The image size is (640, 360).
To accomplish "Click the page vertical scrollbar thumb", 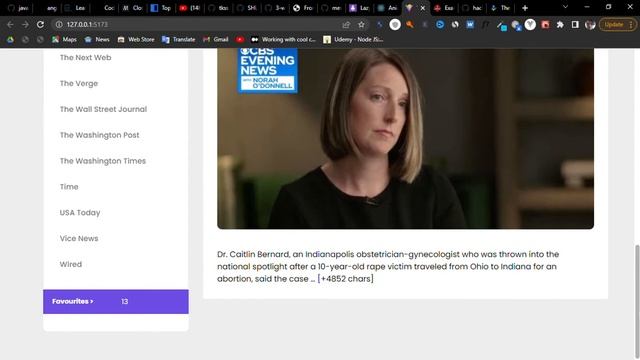I will coord(637,302).
